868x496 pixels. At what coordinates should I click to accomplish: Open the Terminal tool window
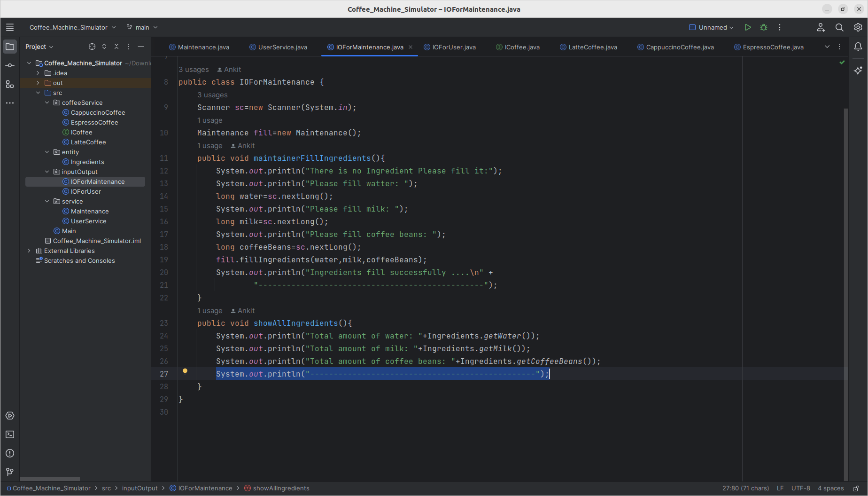point(10,434)
